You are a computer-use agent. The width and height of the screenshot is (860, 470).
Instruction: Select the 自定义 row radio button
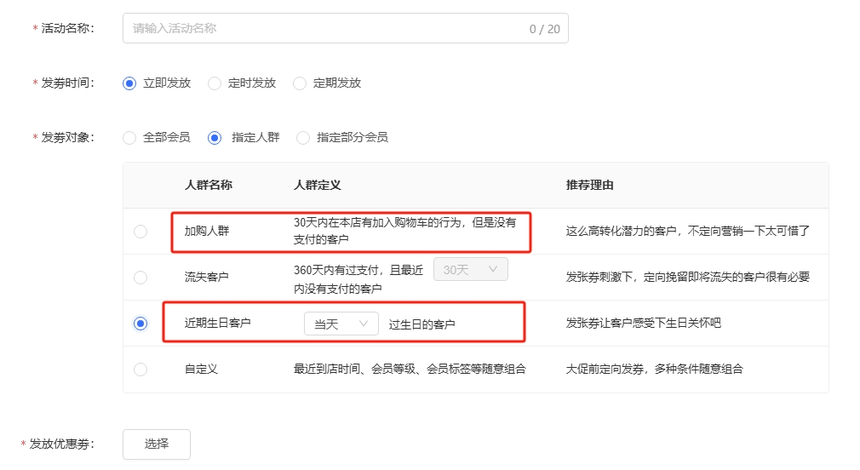click(x=140, y=369)
